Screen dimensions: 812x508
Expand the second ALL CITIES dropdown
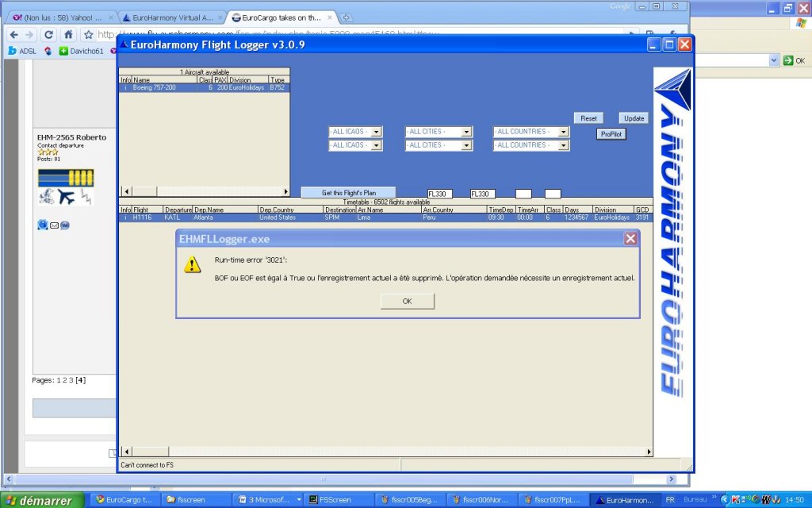coord(466,145)
